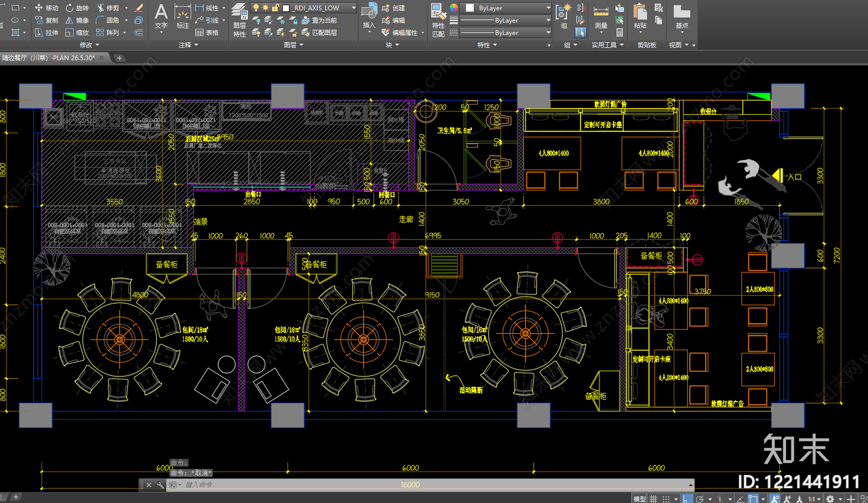Click Set Current (置为当前) layer button
Viewport: 868px width, 503px height.
[x=319, y=20]
